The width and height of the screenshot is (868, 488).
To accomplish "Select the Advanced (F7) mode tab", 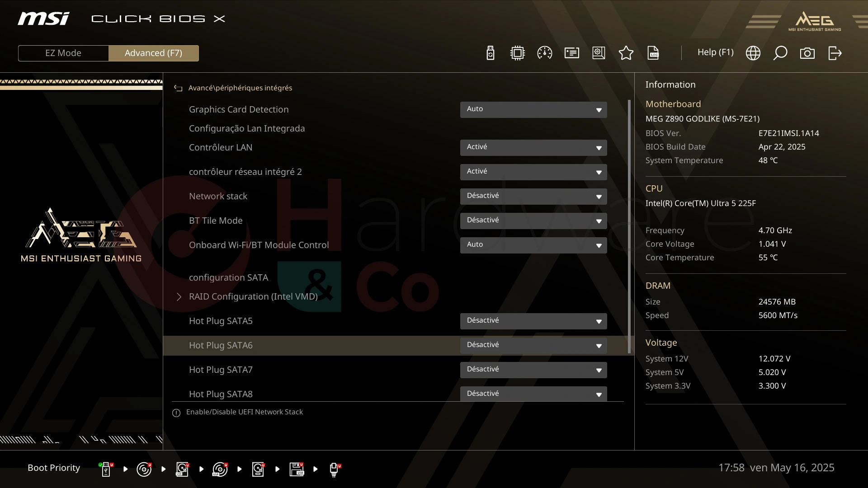I will 153,53.
